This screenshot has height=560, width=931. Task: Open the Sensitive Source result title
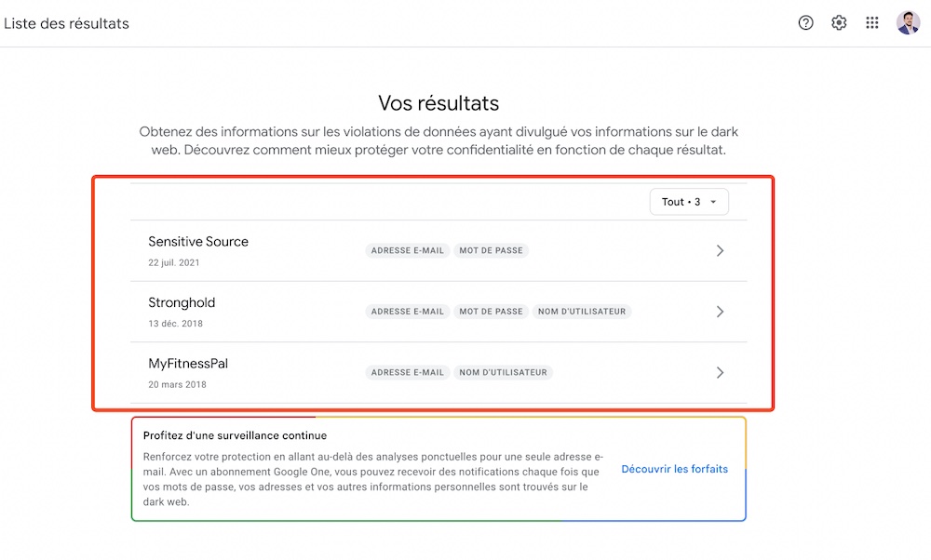click(x=198, y=242)
